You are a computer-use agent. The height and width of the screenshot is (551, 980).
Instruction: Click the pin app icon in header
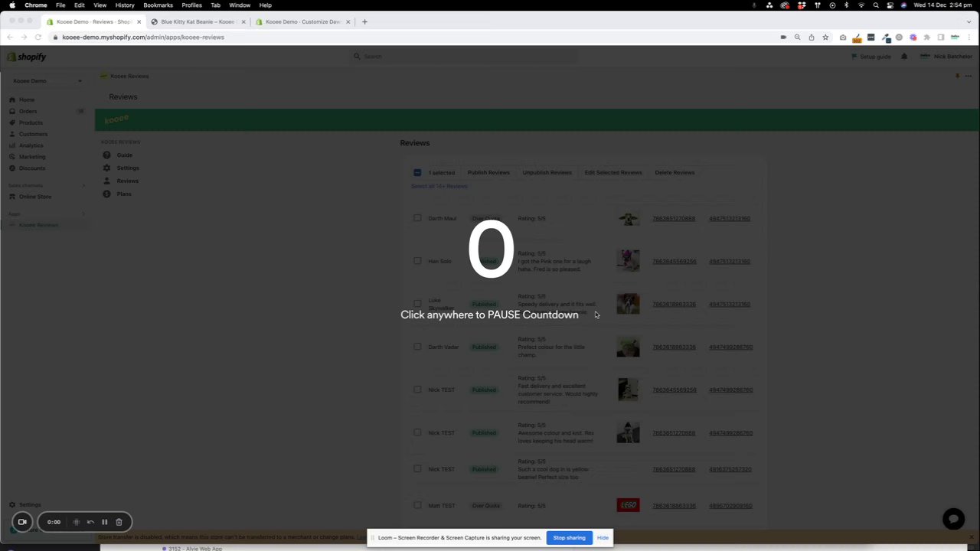(x=957, y=76)
